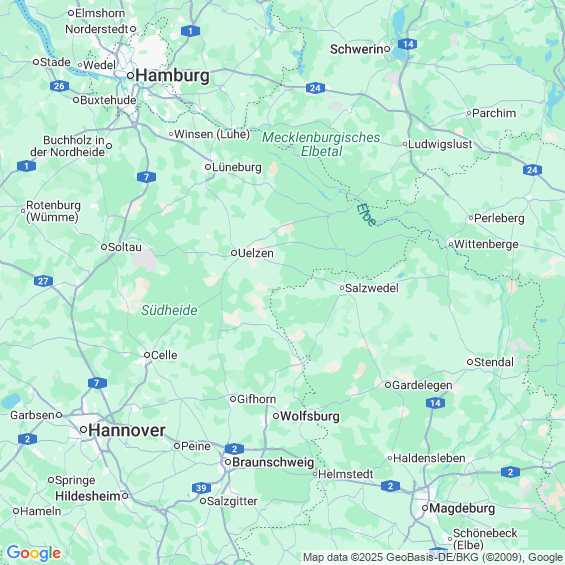The height and width of the screenshot is (565, 565).
Task: Click the A39 highway shield near Salzgitter
Action: click(x=201, y=488)
